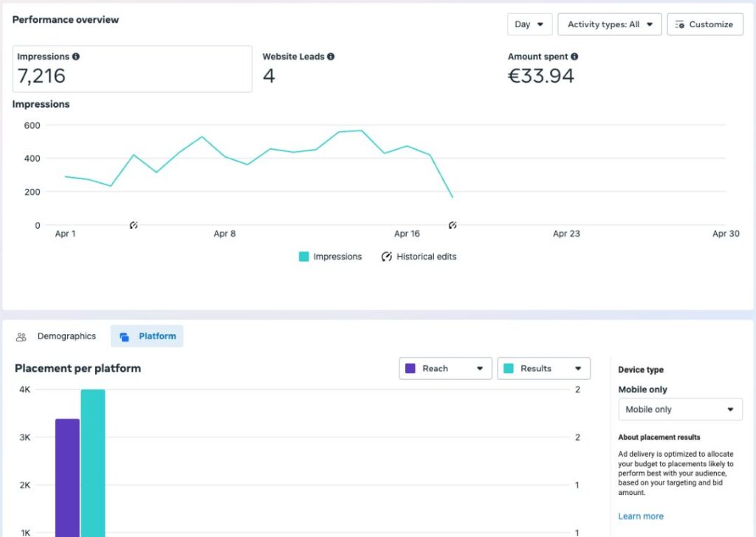This screenshot has width=756, height=537.
Task: Click the purple Reach color swatch
Action: pos(410,368)
